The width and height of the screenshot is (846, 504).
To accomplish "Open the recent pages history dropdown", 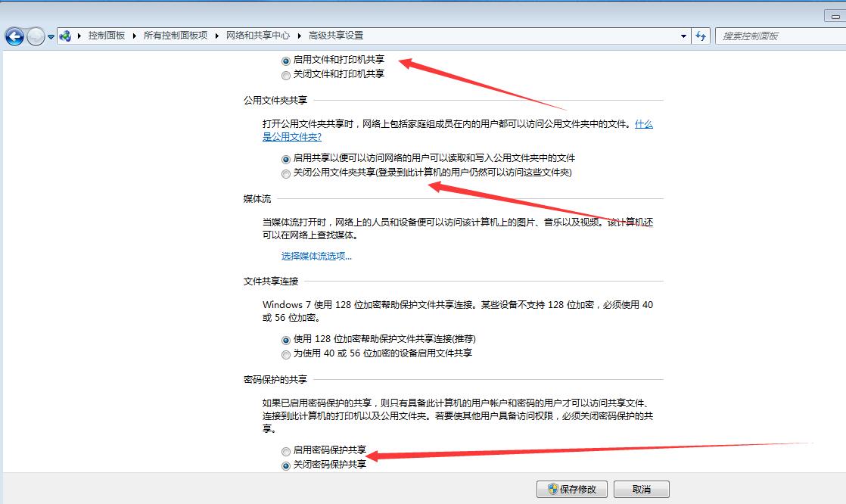I will click(50, 36).
